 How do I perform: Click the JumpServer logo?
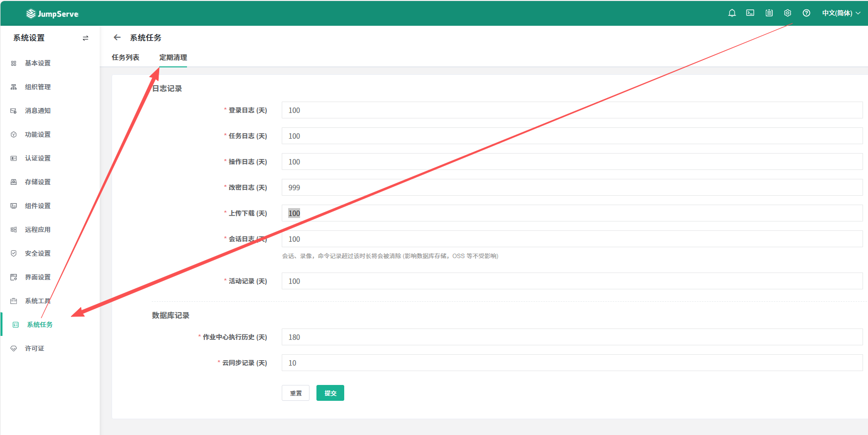pos(52,14)
